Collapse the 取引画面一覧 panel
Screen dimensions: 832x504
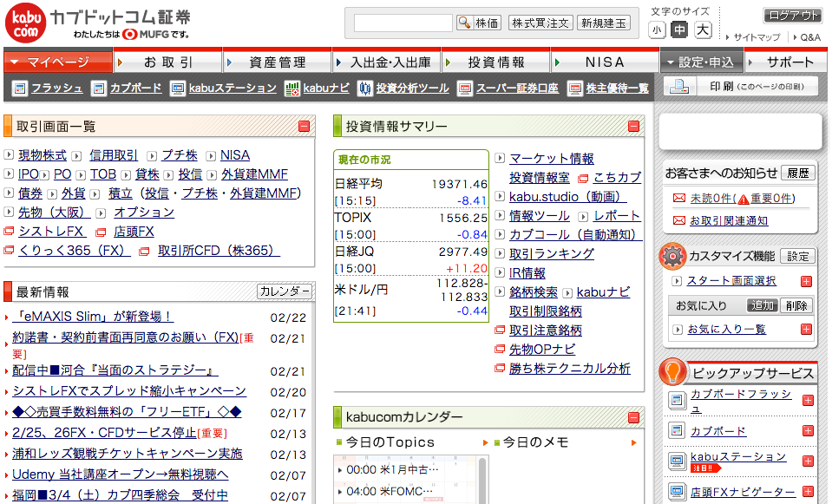[x=304, y=127]
